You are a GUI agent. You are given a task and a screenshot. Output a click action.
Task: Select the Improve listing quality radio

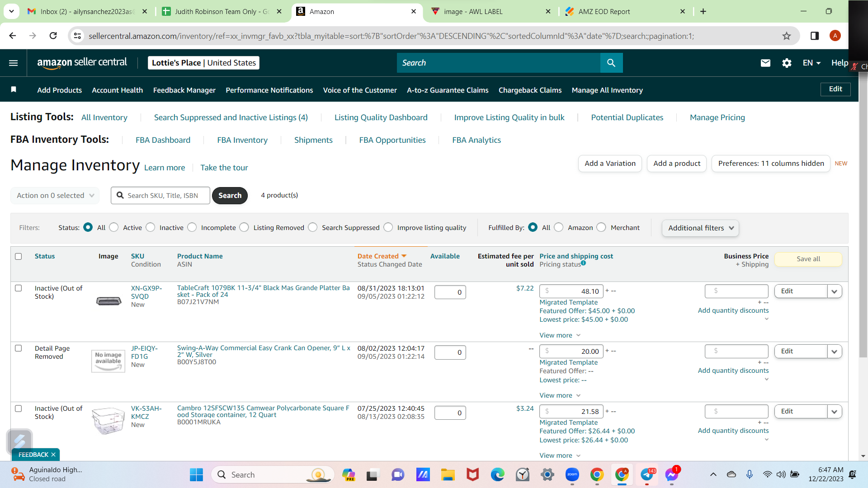[388, 227]
